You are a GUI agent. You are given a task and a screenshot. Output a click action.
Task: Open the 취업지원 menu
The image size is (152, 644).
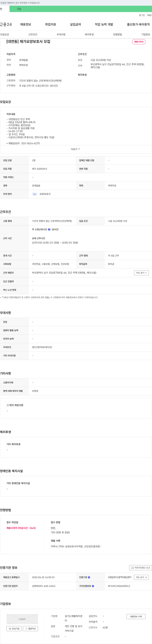click(50, 24)
